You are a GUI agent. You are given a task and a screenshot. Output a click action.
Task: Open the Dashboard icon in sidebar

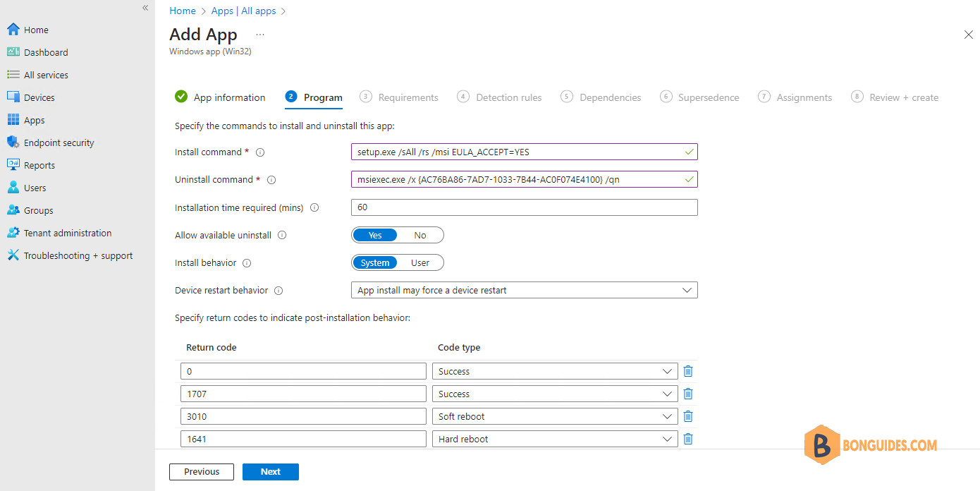point(13,52)
